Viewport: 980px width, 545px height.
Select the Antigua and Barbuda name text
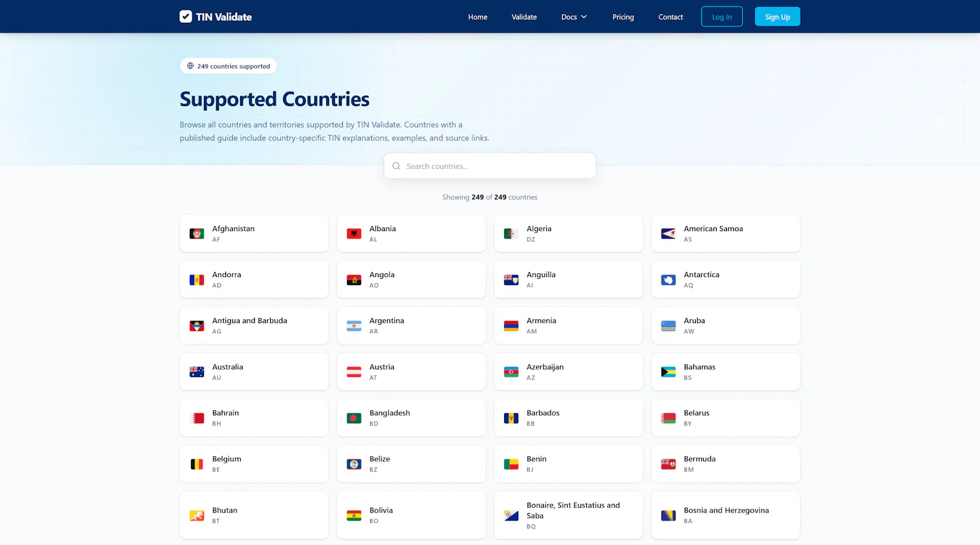click(x=249, y=321)
